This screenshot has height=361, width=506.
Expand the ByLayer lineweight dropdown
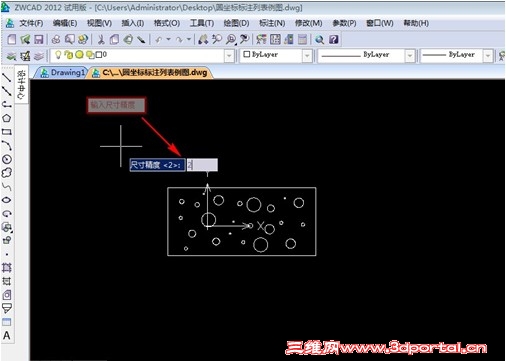[488, 56]
